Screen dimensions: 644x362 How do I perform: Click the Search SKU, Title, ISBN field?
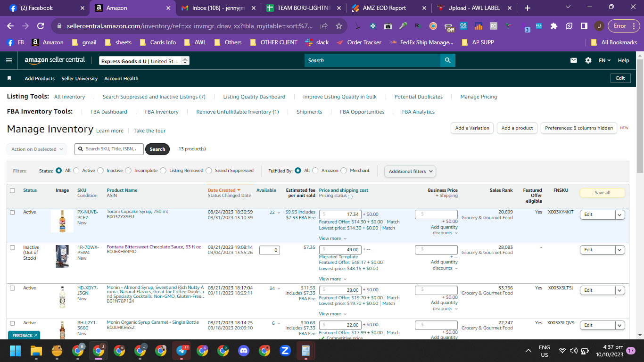pyautogui.click(x=109, y=149)
